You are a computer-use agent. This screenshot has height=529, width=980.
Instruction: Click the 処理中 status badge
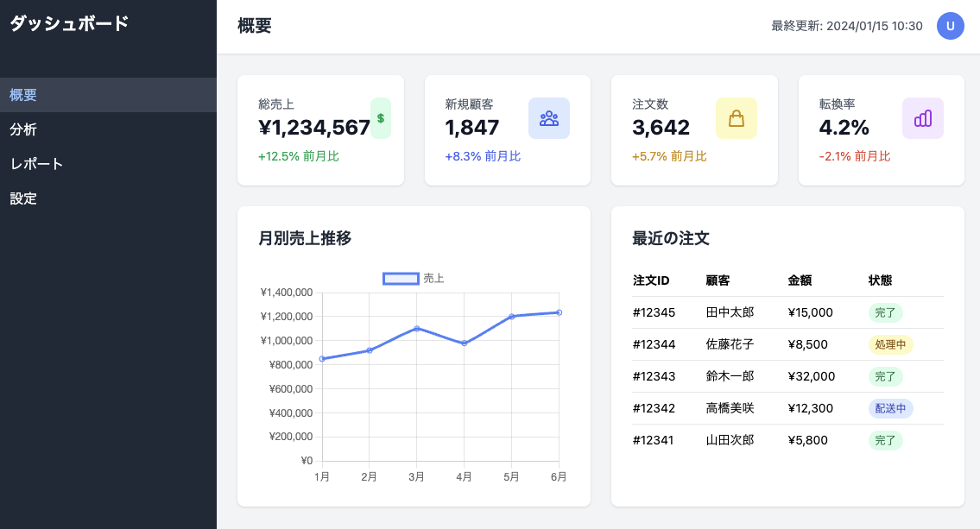pos(890,344)
